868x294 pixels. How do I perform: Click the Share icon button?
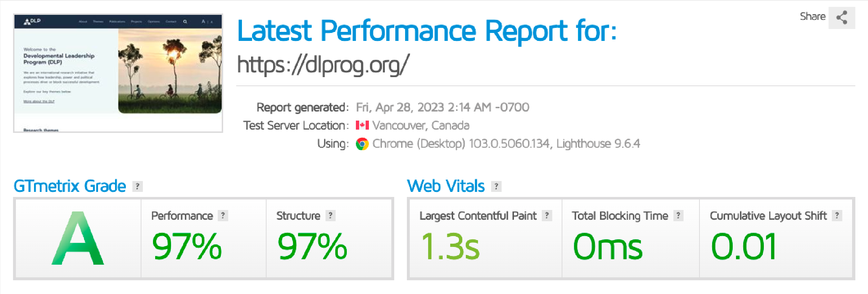[842, 17]
